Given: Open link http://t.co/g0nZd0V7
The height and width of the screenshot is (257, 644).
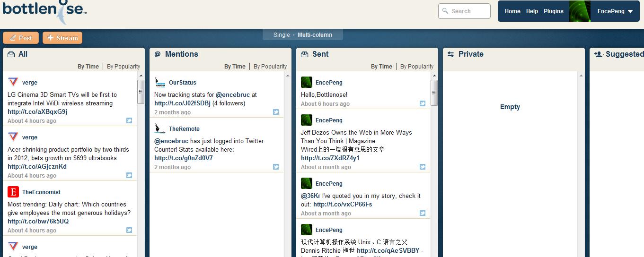Looking at the screenshot, I should pyautogui.click(x=184, y=158).
